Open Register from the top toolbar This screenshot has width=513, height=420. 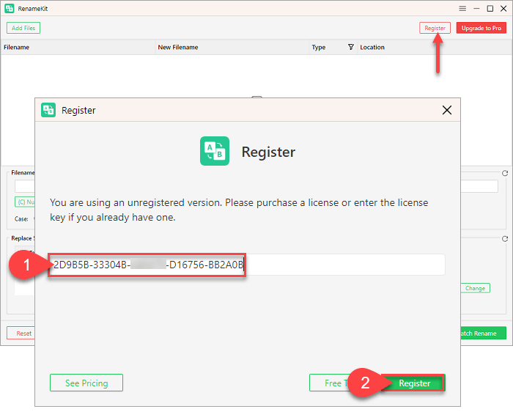click(435, 28)
